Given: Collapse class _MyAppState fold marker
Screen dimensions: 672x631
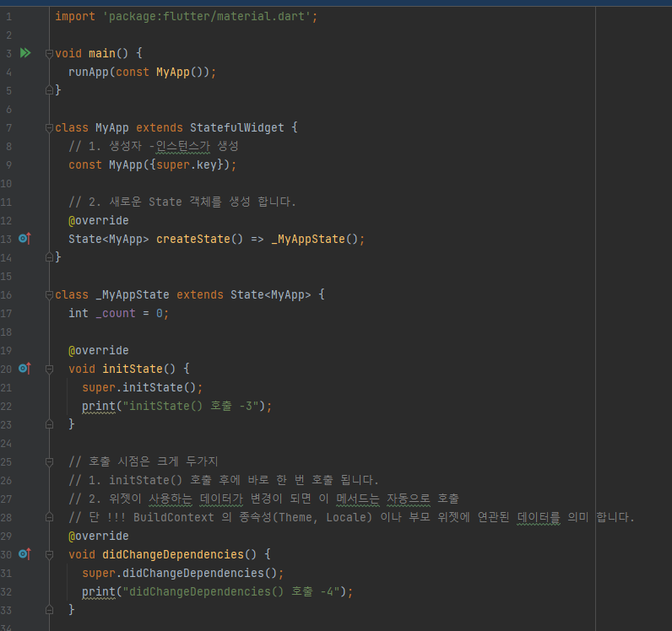Looking at the screenshot, I should 49,294.
